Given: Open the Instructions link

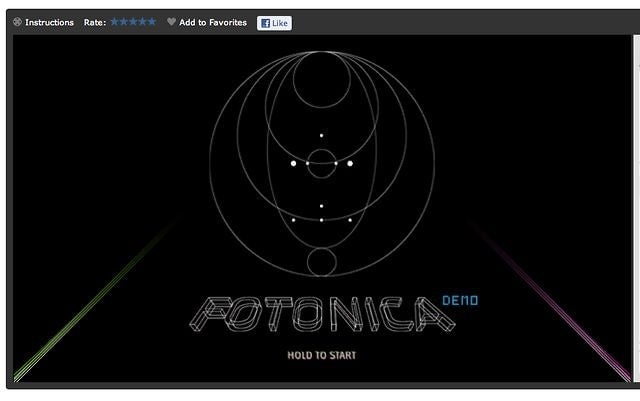Looking at the screenshot, I should click(x=49, y=22).
